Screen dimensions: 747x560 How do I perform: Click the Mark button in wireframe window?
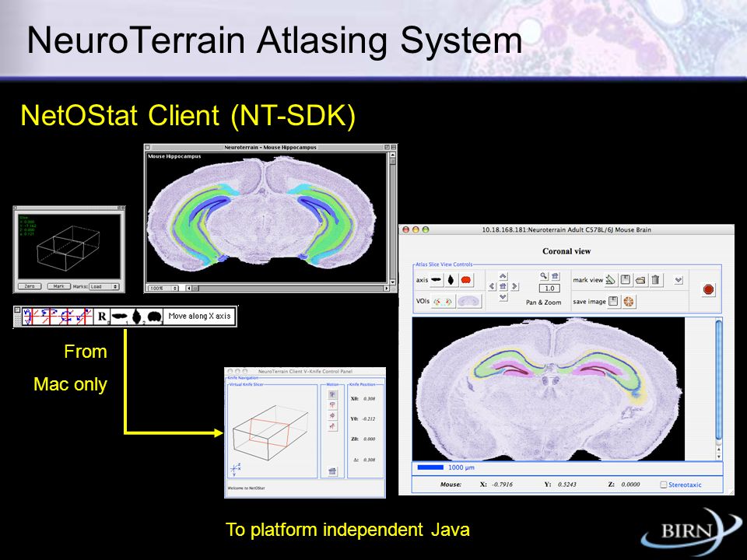[59, 287]
